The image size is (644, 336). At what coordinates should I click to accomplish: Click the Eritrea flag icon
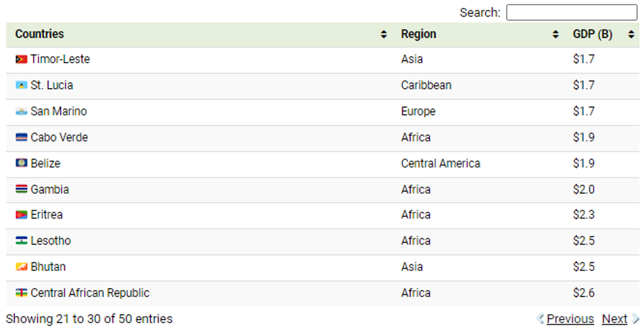point(21,215)
